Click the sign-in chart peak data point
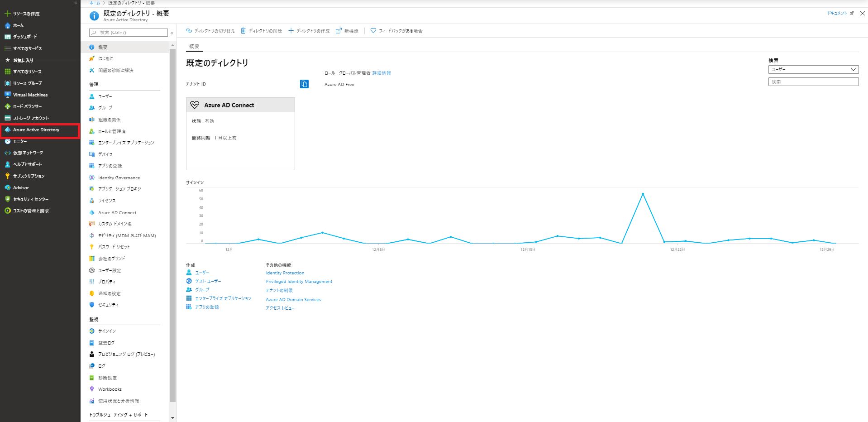Image resolution: width=868 pixels, height=422 pixels. point(643,194)
